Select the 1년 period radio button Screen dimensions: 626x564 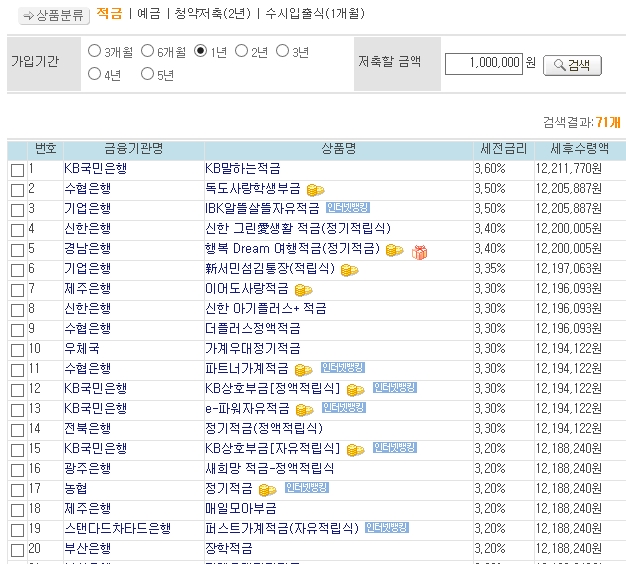click(x=200, y=51)
